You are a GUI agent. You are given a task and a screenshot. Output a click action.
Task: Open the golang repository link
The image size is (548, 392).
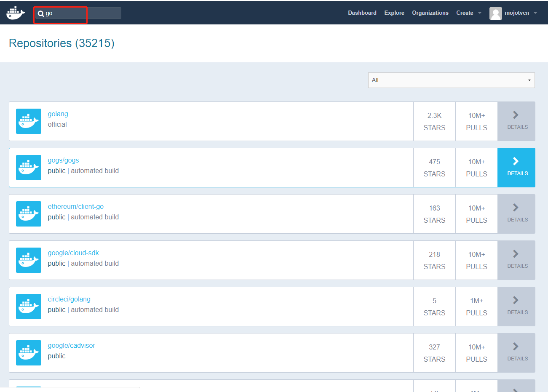(x=58, y=114)
